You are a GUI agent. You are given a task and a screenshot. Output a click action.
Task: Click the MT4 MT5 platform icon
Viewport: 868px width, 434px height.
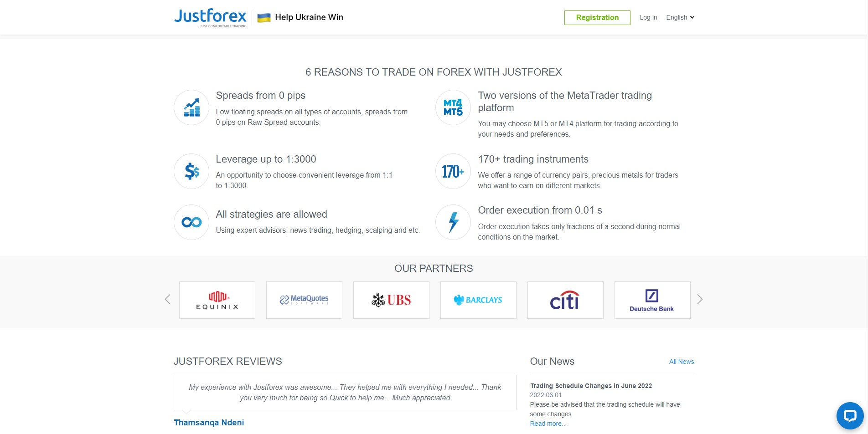click(453, 107)
